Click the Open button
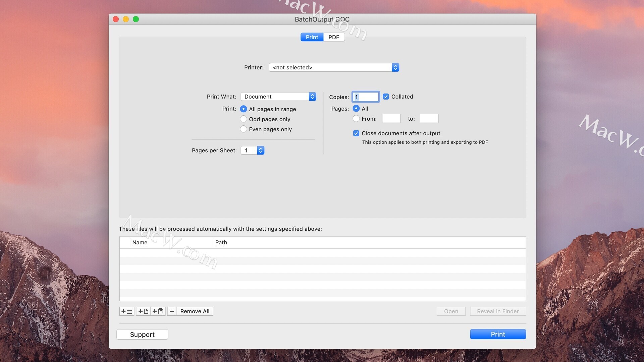 click(x=451, y=311)
